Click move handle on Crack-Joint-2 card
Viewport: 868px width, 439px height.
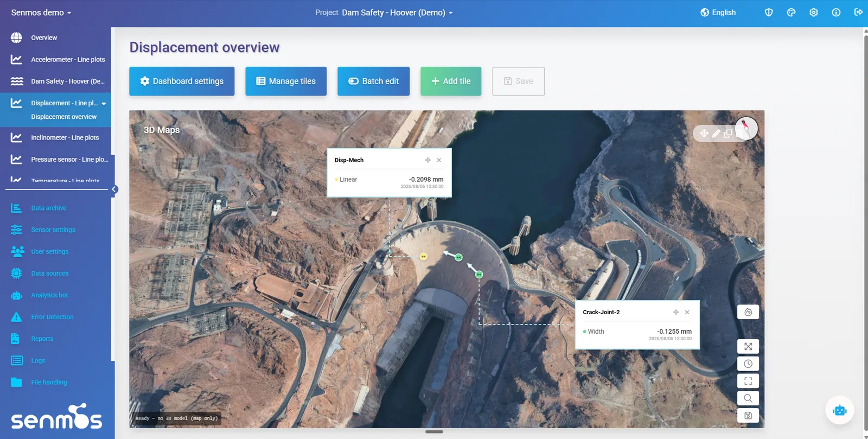click(x=676, y=312)
